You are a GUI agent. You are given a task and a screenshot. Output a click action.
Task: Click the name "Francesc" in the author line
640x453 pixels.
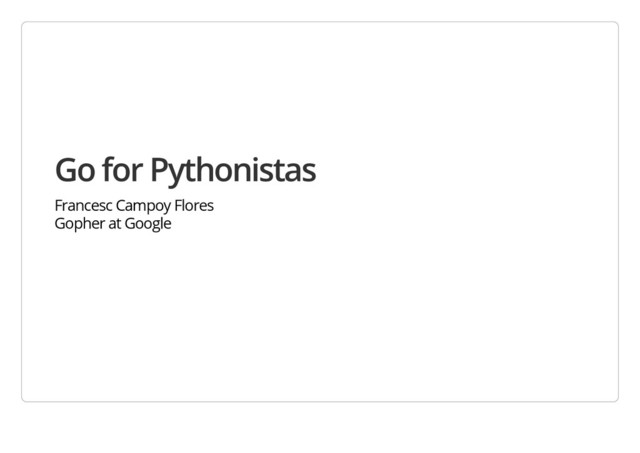pos(83,205)
